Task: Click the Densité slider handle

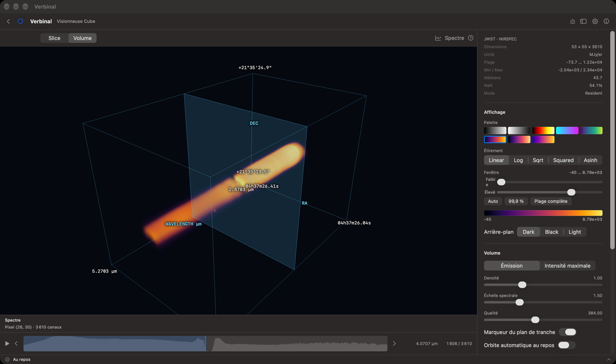Action: tap(522, 285)
